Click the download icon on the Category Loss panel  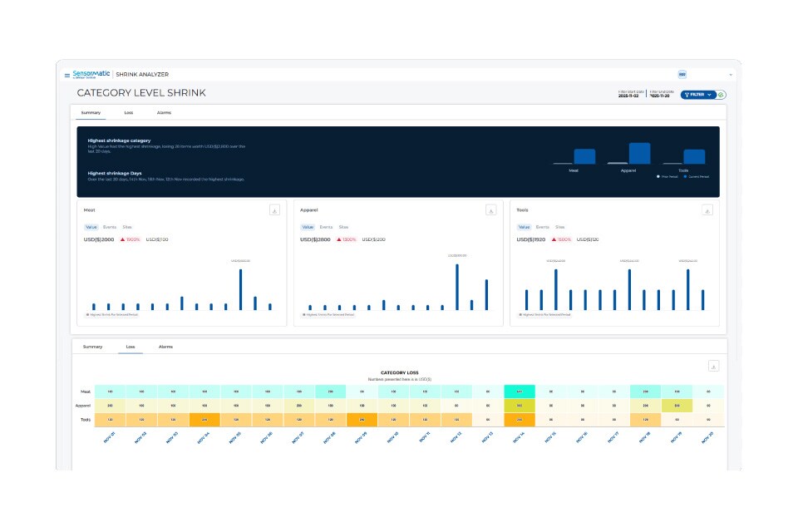(x=712, y=367)
